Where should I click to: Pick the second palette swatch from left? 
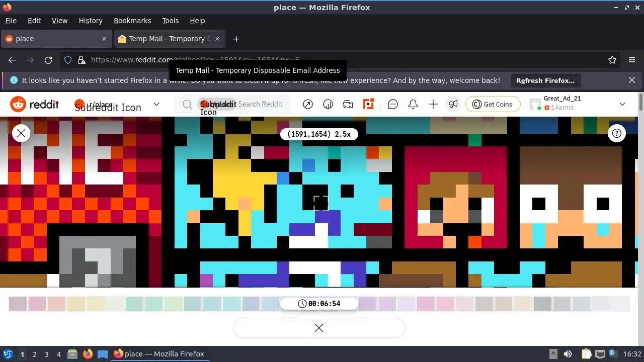(37, 304)
